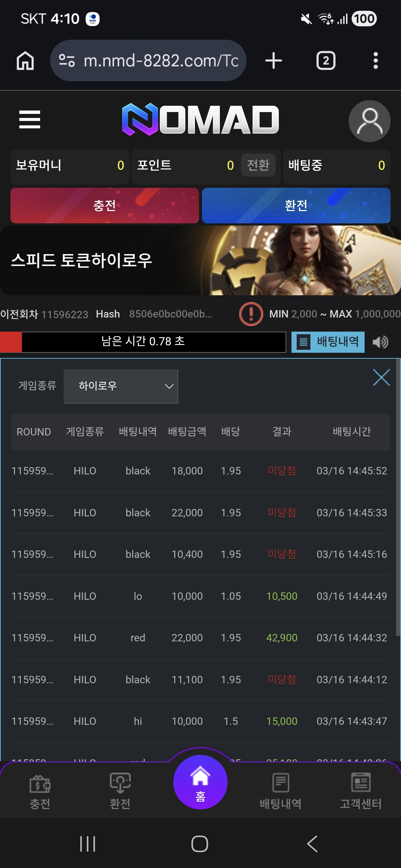Click the red warning info icon
This screenshot has height=868, width=401.
pos(251,314)
